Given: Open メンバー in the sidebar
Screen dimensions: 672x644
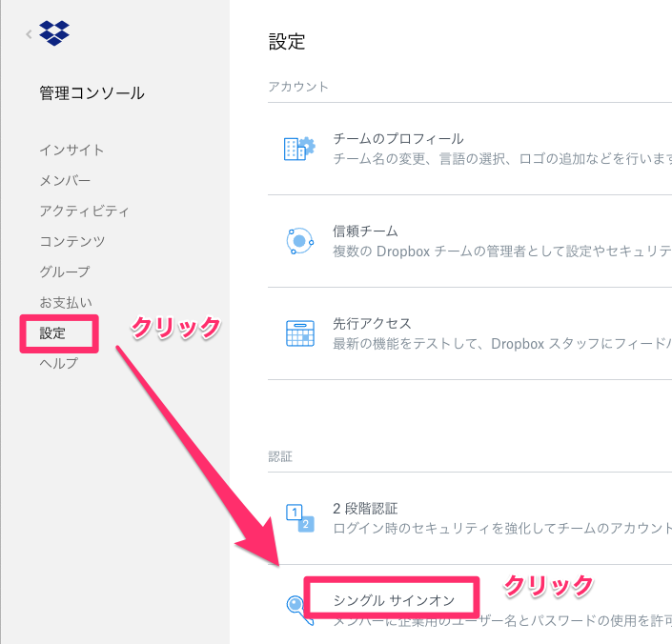Looking at the screenshot, I should tap(65, 180).
